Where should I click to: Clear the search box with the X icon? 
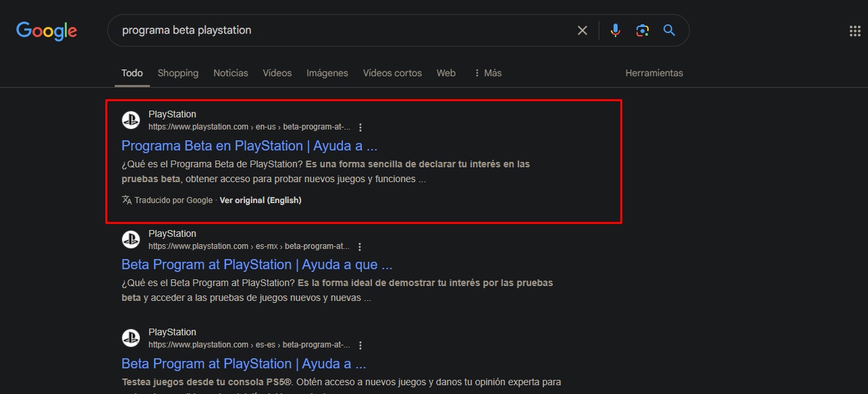point(582,30)
